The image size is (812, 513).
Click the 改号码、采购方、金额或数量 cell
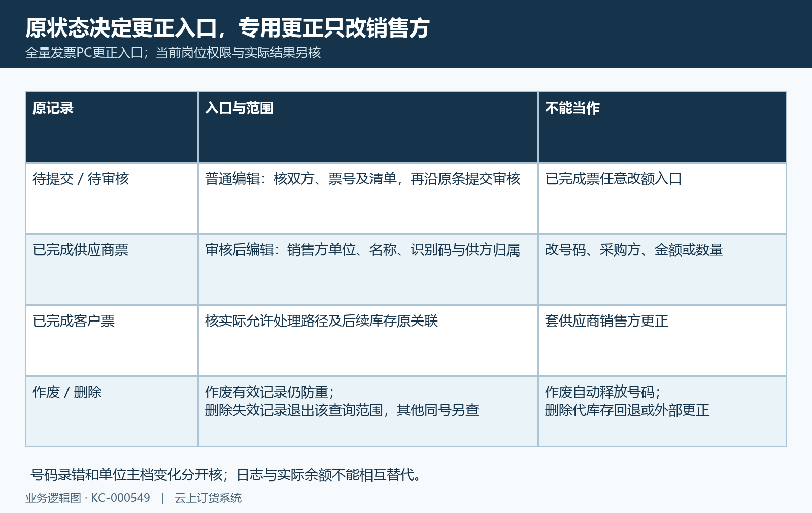pyautogui.click(x=662, y=269)
